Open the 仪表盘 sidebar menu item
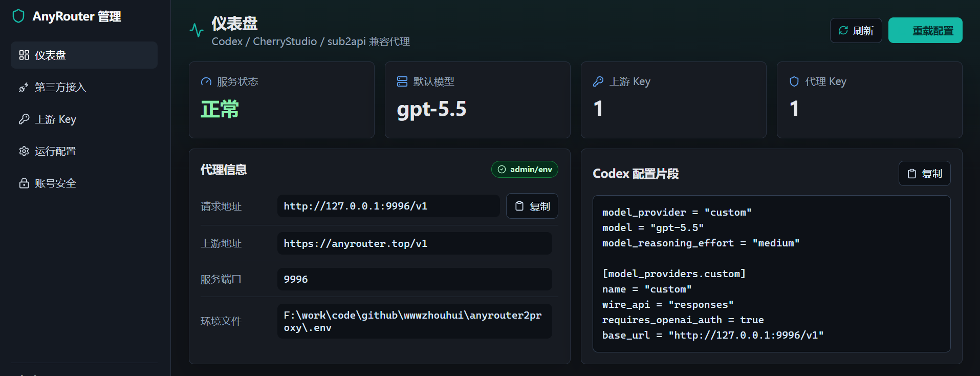980x376 pixels. 84,55
